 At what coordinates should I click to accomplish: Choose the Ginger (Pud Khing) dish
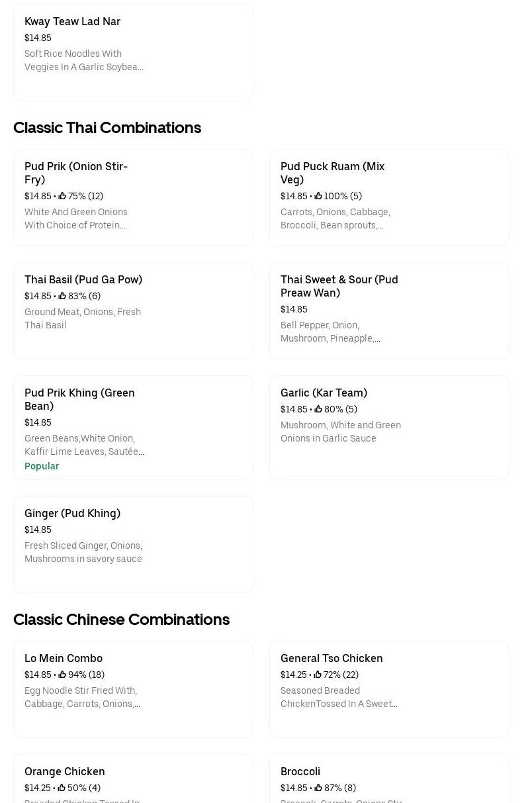pos(72,513)
